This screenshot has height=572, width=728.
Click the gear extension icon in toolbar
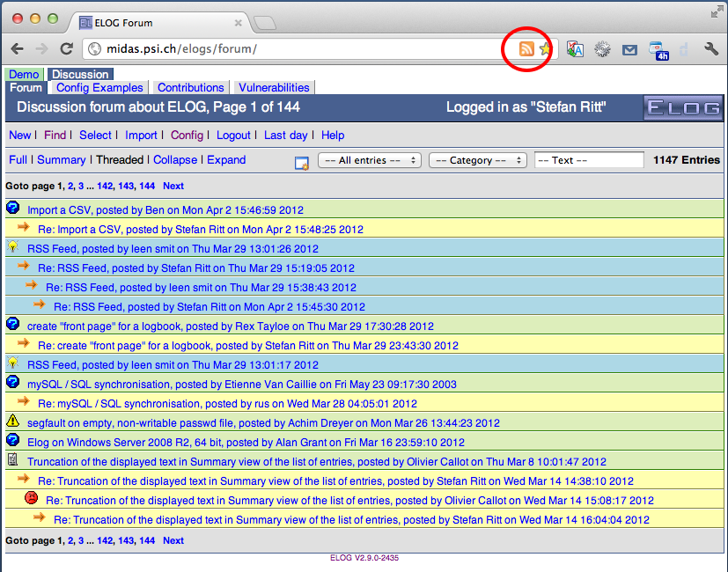point(602,49)
